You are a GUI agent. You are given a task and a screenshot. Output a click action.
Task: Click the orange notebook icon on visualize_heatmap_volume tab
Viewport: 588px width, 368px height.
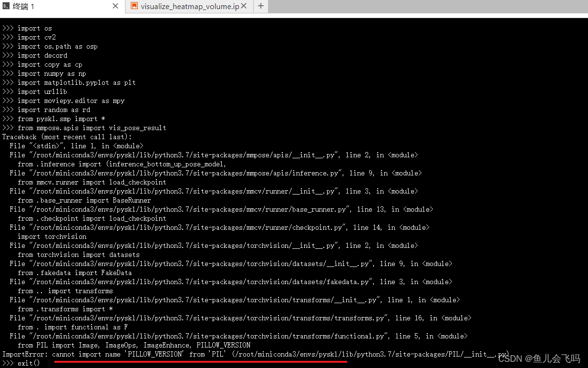pos(134,6)
